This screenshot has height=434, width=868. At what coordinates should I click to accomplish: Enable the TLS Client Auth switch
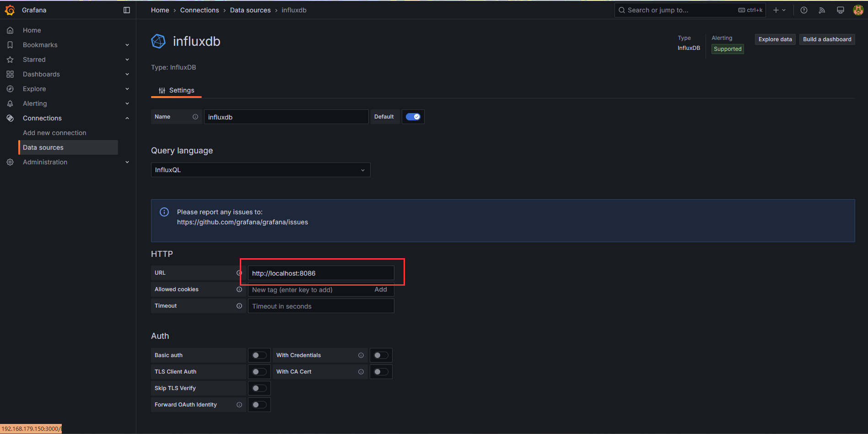[x=259, y=372]
